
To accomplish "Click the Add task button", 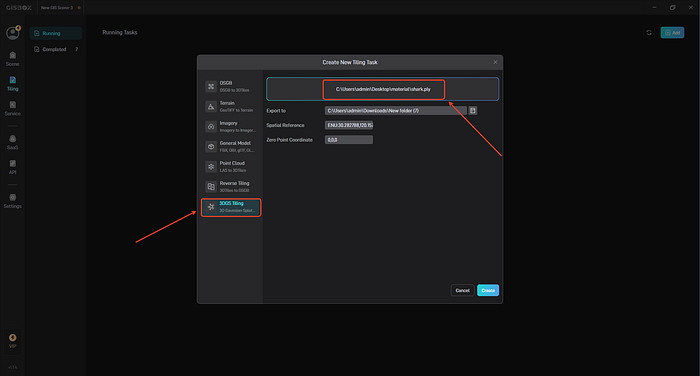I will click(672, 33).
